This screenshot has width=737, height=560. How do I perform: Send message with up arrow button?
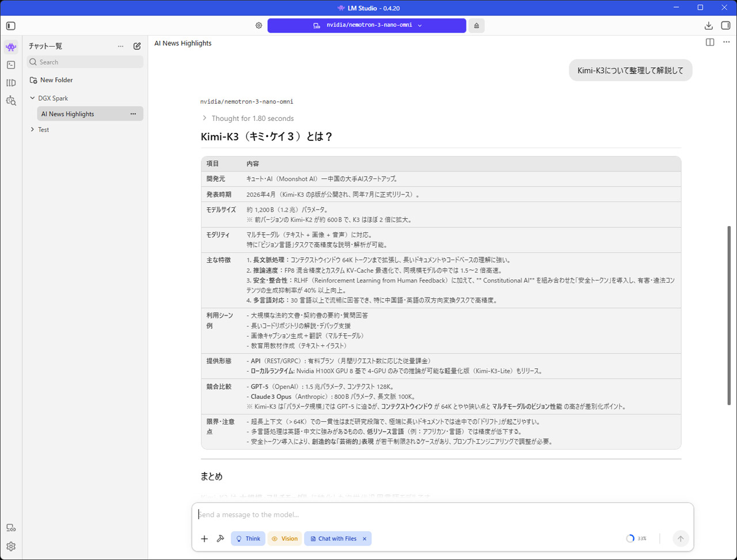point(681,539)
